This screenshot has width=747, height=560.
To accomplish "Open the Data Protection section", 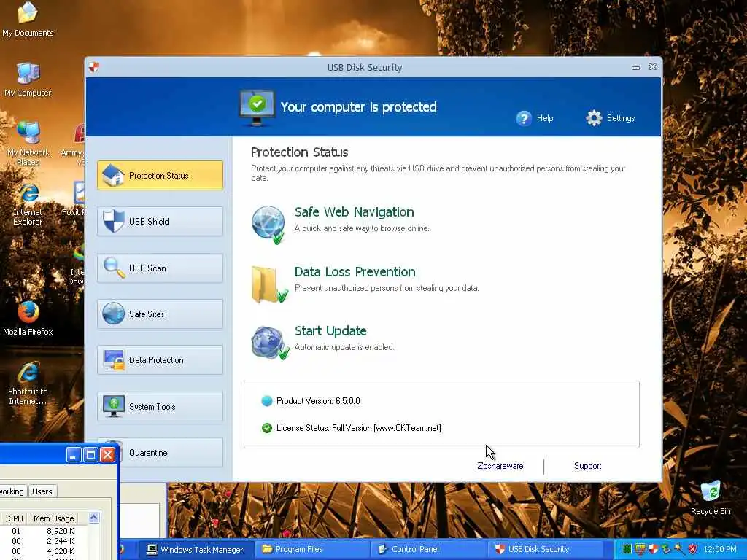I will [160, 360].
